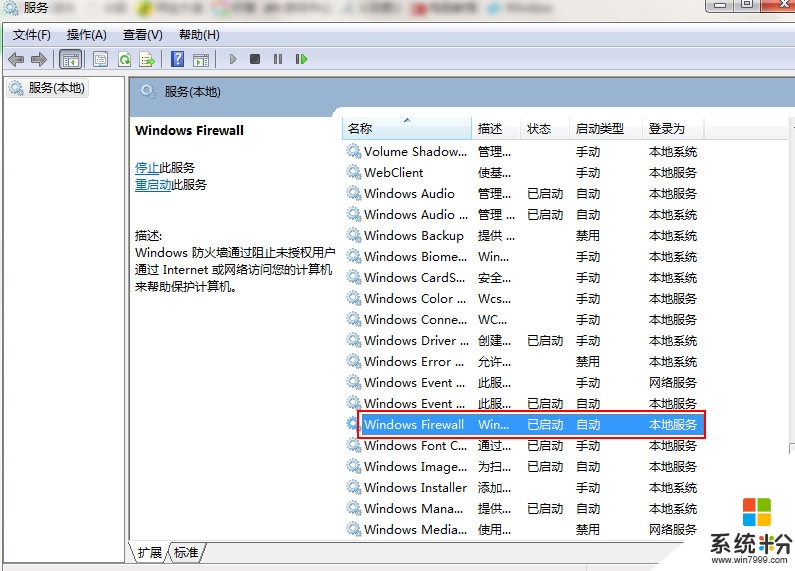Click the Start Service play icon
Image resolution: width=795 pixels, height=571 pixels.
coord(233,59)
